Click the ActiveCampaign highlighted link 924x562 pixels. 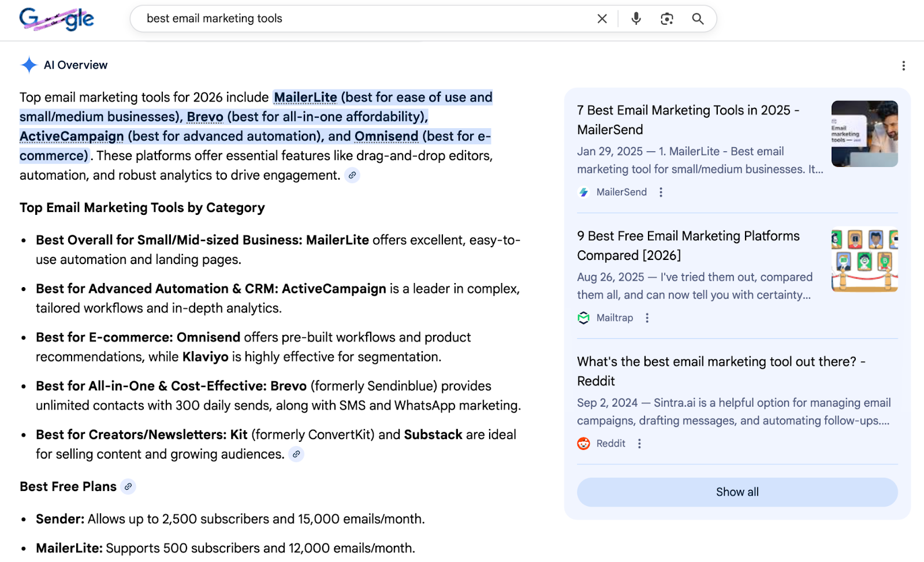coord(72,136)
